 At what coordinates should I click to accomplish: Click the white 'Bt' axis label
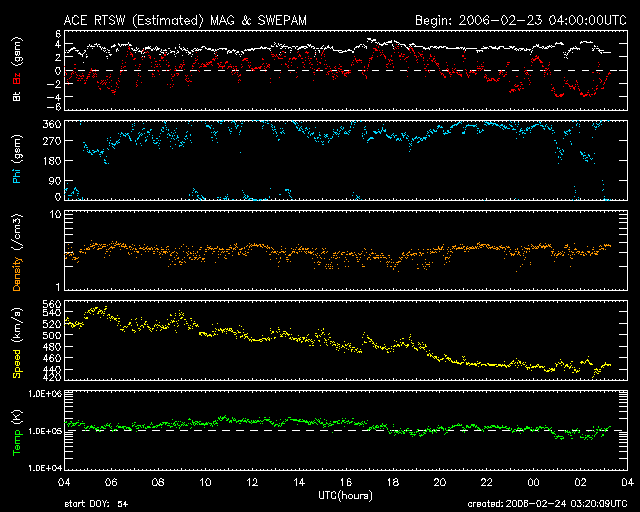17,96
